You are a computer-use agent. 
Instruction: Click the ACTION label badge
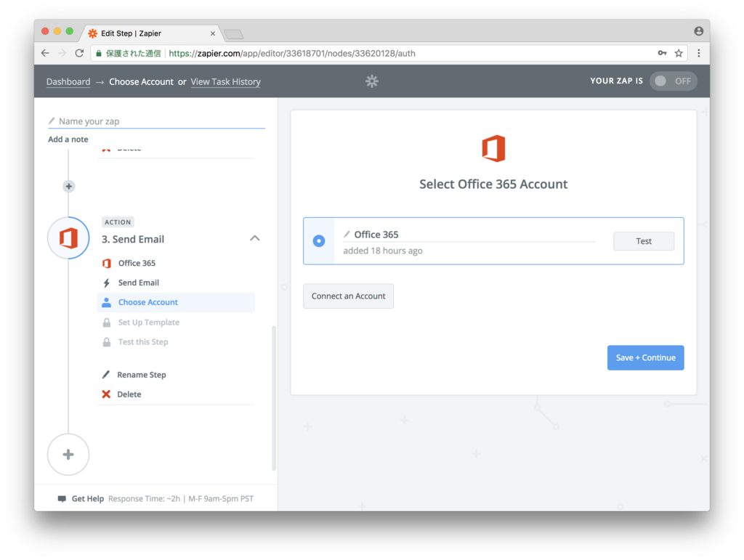coord(118,222)
